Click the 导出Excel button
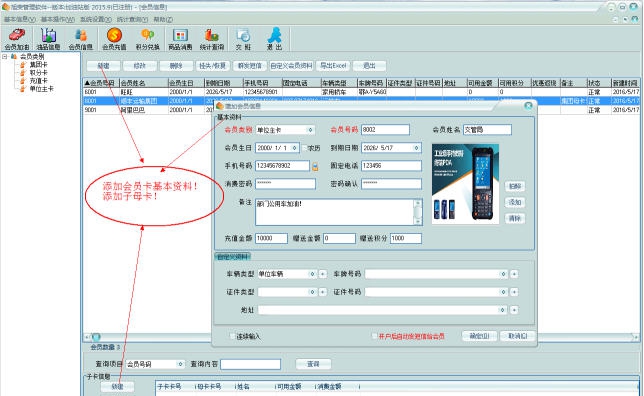Screen dimensions: 644x396 [333, 66]
